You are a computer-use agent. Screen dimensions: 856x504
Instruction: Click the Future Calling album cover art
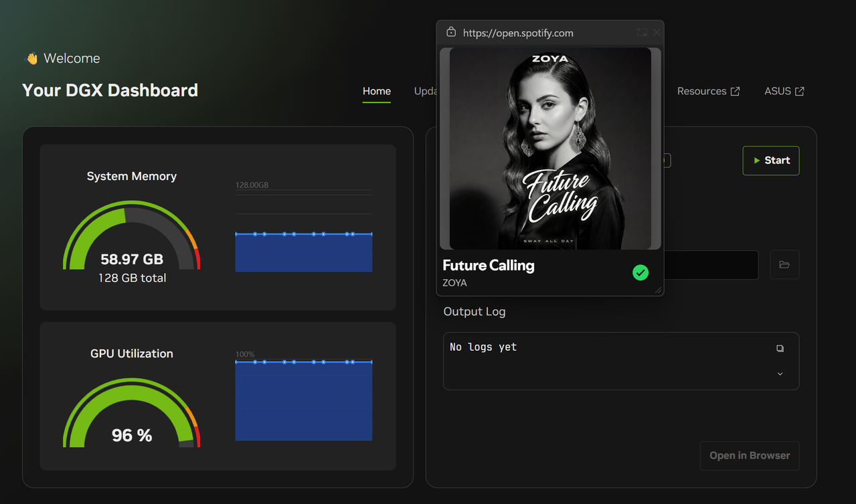point(550,148)
